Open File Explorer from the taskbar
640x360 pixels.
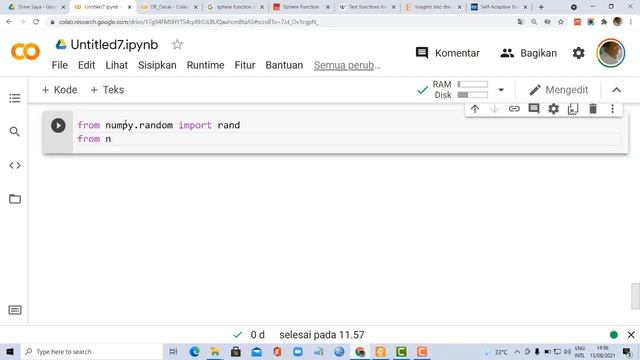[x=215, y=351]
